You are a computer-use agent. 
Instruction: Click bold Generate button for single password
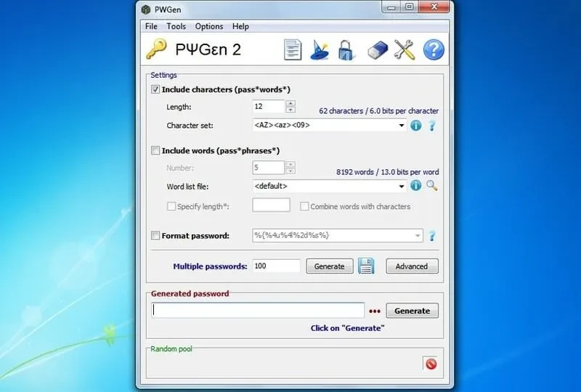coord(412,311)
